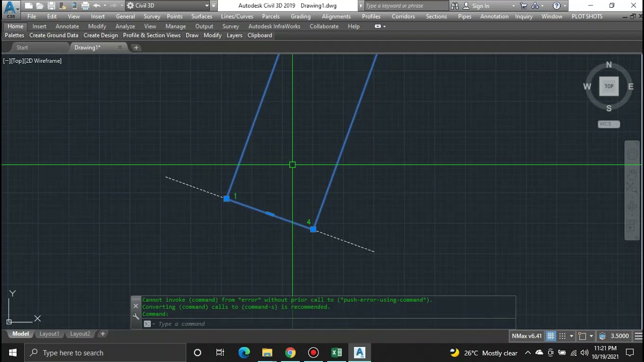644x362 pixels.
Task: Open the Sign In dropdown arrow
Action: pyautogui.click(x=513, y=6)
